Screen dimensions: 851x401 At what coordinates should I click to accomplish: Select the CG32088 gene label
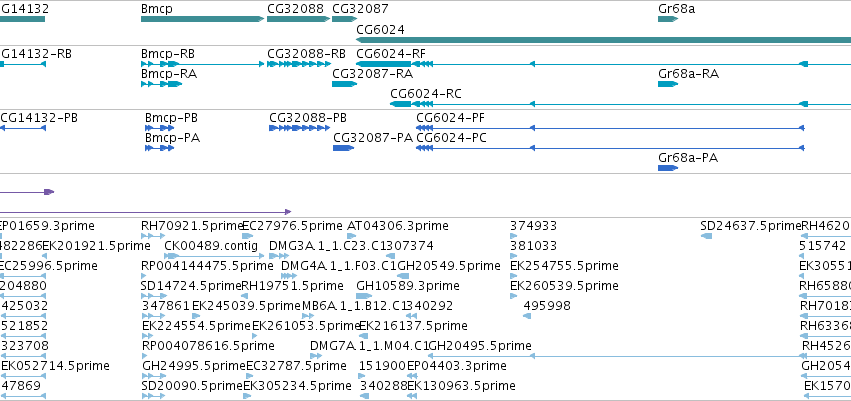[295, 9]
